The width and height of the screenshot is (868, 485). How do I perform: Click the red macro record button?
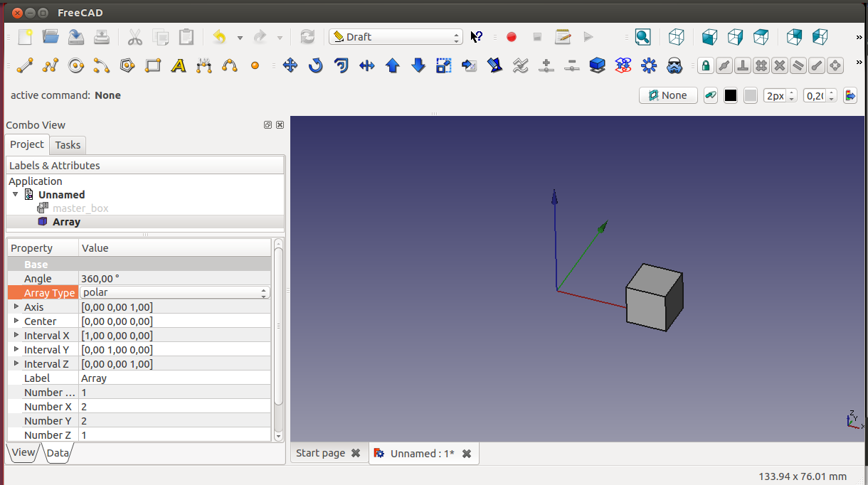tap(511, 37)
